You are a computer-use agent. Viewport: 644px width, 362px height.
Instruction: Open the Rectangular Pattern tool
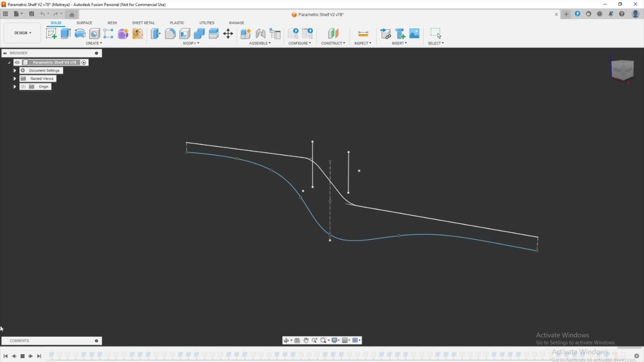[x=108, y=34]
